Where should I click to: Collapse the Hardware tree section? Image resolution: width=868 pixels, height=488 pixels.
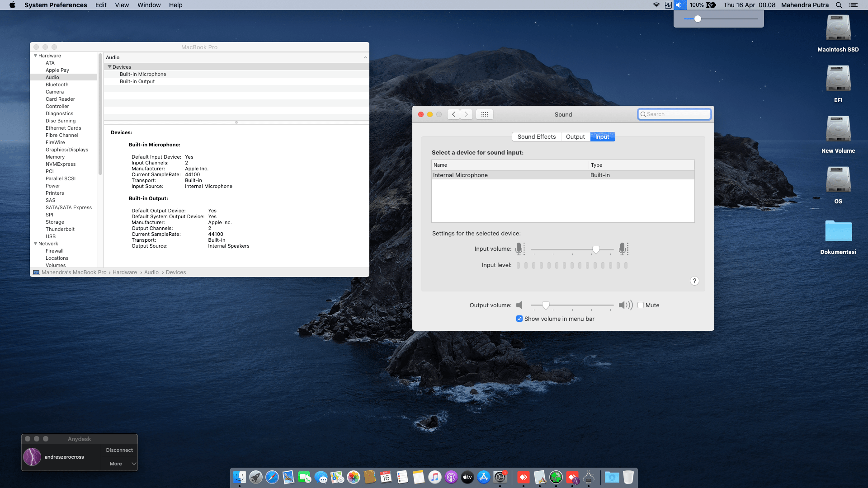coord(35,56)
